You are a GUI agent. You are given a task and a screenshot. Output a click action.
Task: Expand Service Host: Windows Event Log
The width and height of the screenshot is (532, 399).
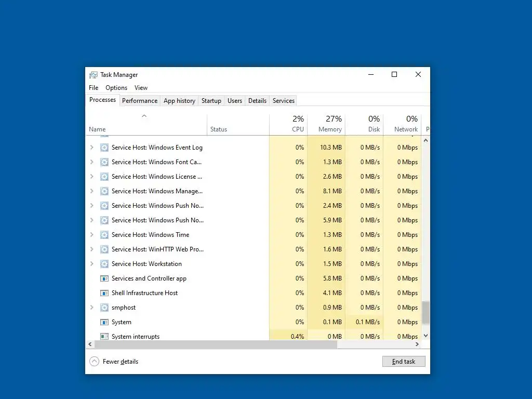click(x=91, y=148)
